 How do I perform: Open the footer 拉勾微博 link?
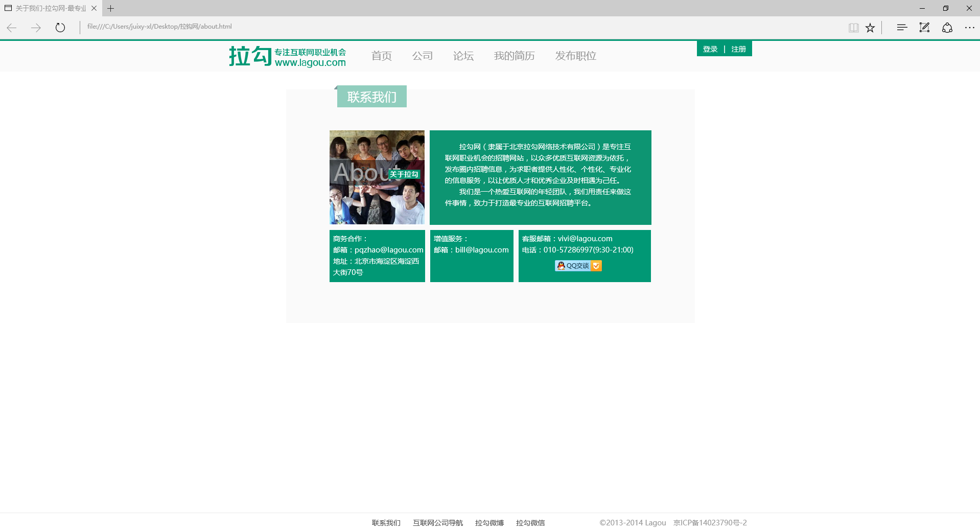point(489,523)
